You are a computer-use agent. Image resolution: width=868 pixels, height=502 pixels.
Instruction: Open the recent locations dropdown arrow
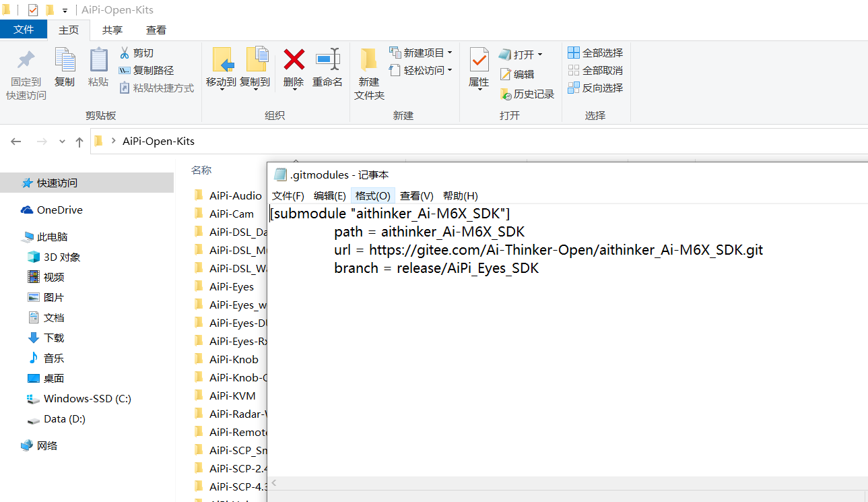pyautogui.click(x=62, y=142)
